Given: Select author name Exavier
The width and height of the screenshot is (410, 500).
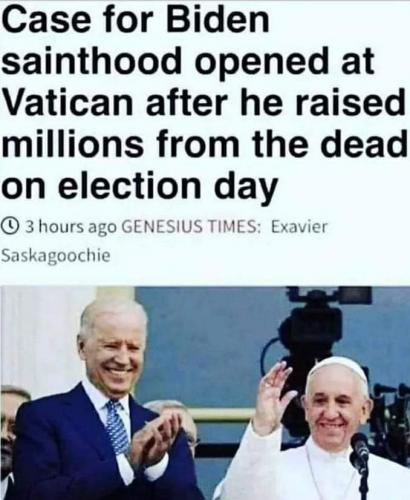Looking at the screenshot, I should point(299,227).
